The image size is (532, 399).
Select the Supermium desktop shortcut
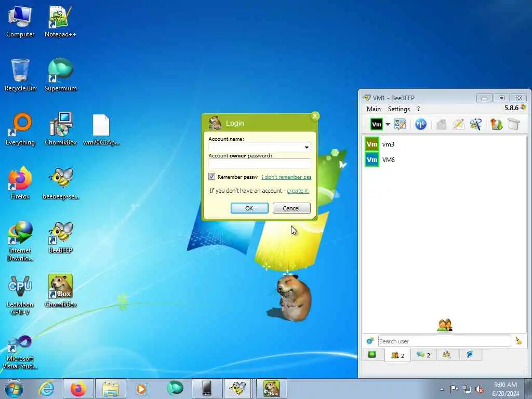pos(60,75)
